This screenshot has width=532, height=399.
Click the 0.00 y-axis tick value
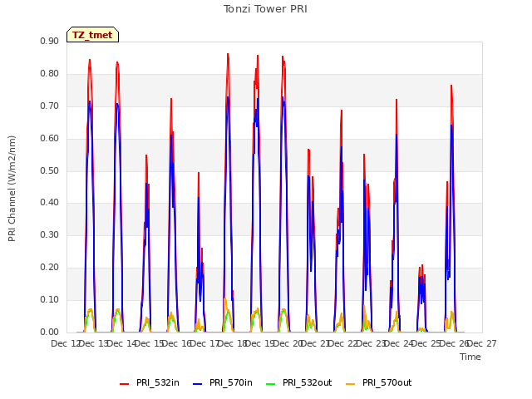[x=50, y=332]
